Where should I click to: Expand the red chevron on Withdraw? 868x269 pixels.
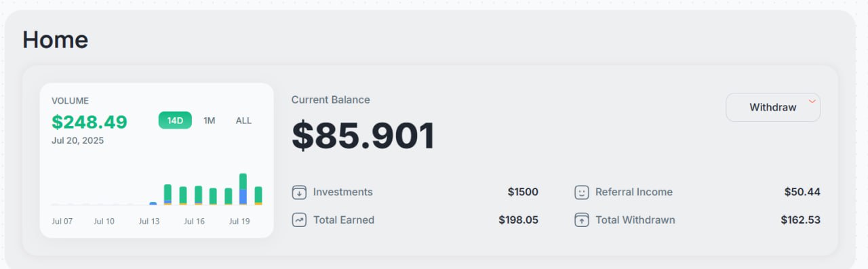(x=812, y=102)
